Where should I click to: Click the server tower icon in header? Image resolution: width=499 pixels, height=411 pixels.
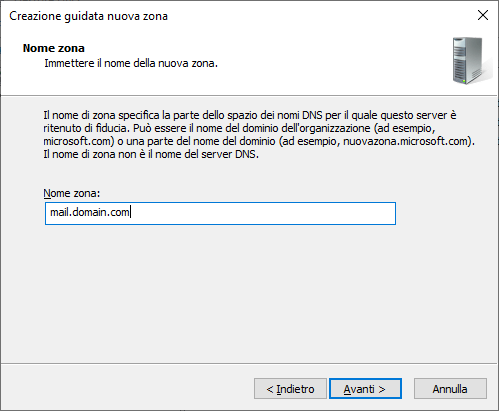[x=470, y=60]
